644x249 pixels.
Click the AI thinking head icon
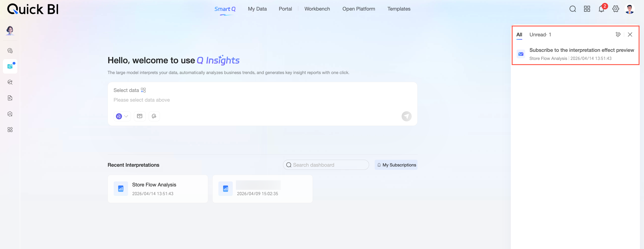click(154, 116)
